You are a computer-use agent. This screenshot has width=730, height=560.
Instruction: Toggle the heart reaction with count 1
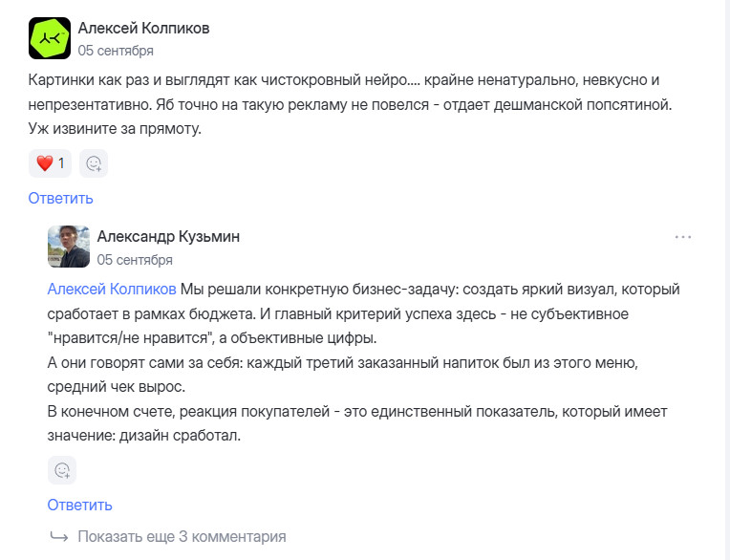[50, 163]
